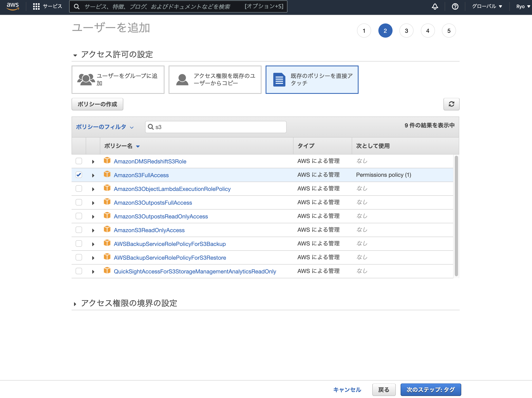Uncheck the AmazonS3FullAccess checkbox
Viewport: 532px width, 398px height.
[79, 175]
